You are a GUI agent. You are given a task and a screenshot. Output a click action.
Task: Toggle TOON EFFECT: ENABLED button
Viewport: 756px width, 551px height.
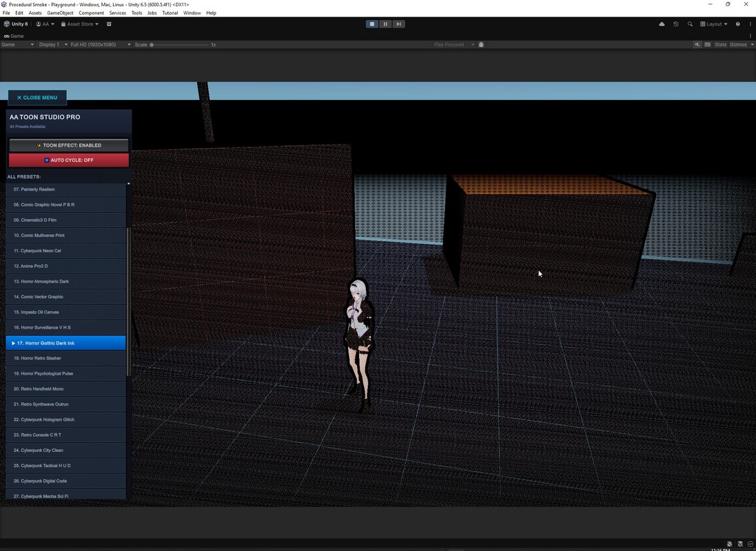69,145
